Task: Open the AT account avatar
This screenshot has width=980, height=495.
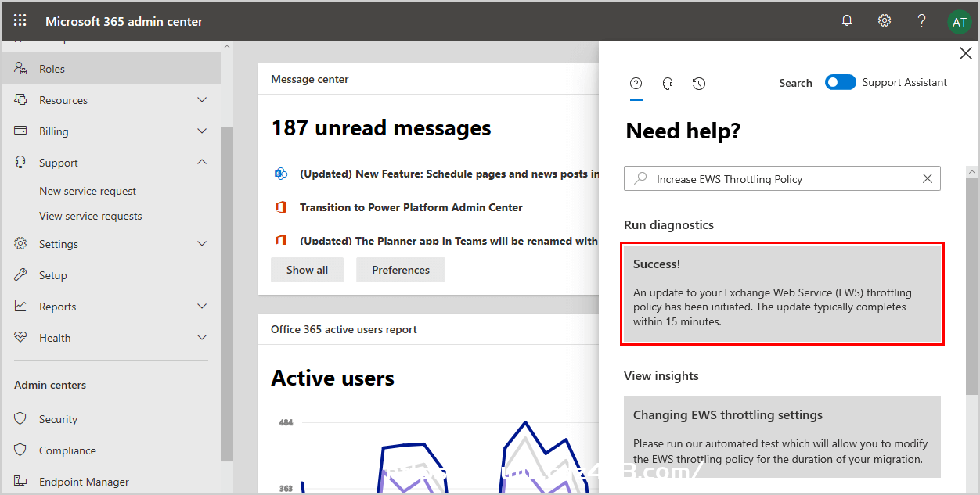Action: click(x=959, y=22)
